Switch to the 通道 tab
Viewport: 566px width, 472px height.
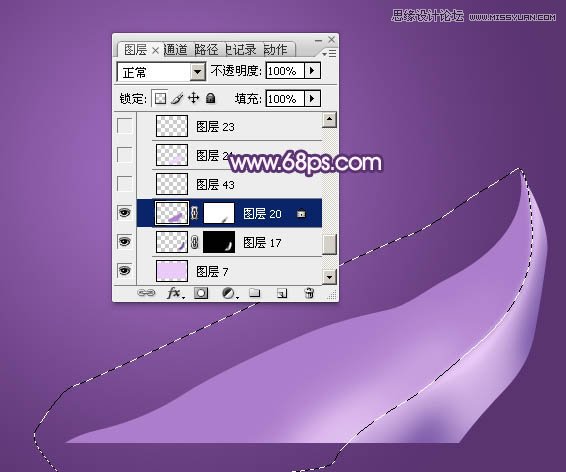pyautogui.click(x=176, y=49)
